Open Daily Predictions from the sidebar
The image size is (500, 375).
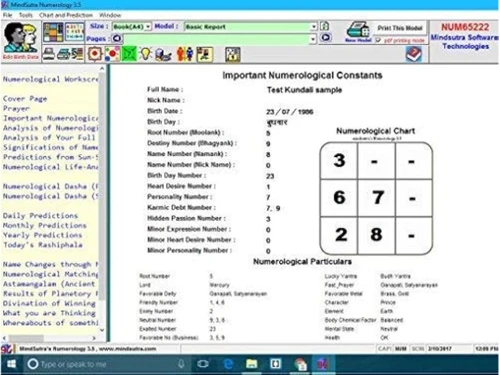40,216
